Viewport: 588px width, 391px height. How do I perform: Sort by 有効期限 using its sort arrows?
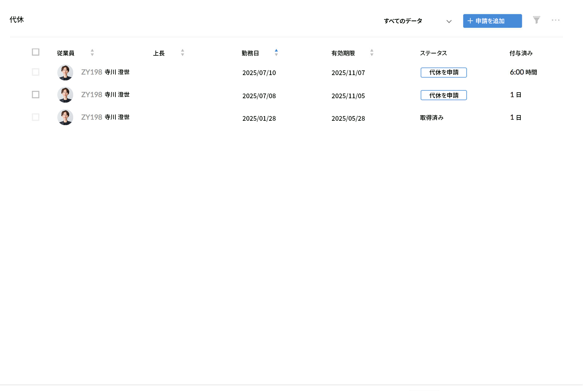pyautogui.click(x=372, y=53)
